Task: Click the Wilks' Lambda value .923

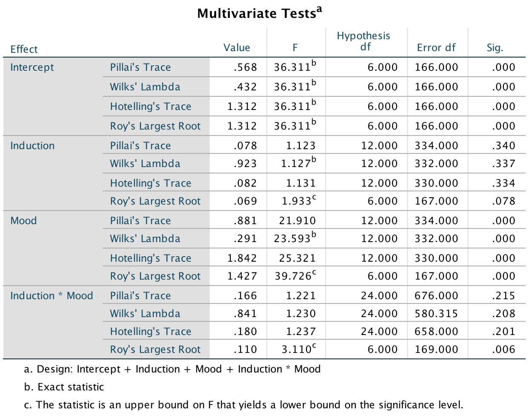Action: (245, 164)
